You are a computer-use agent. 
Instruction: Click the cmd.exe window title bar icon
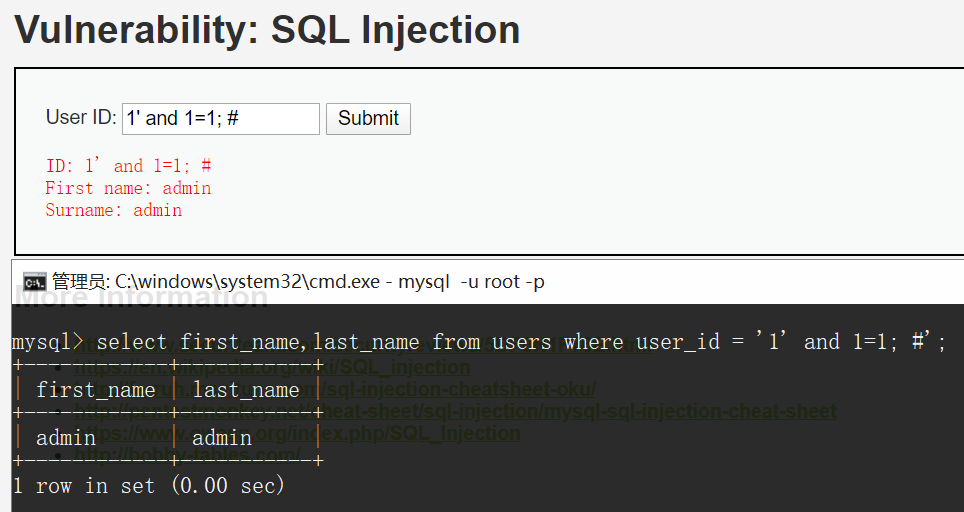(x=34, y=282)
